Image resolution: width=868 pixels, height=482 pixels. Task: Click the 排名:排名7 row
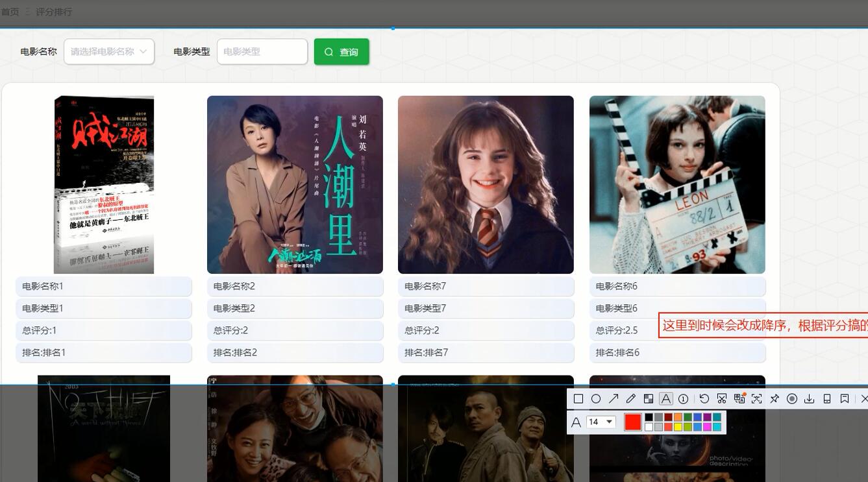[486, 352]
